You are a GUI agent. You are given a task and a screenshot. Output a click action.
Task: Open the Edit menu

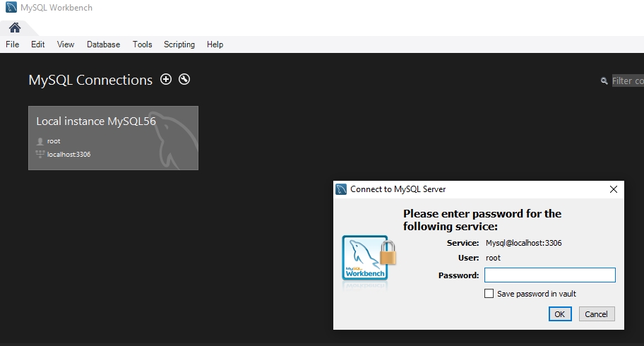point(38,44)
